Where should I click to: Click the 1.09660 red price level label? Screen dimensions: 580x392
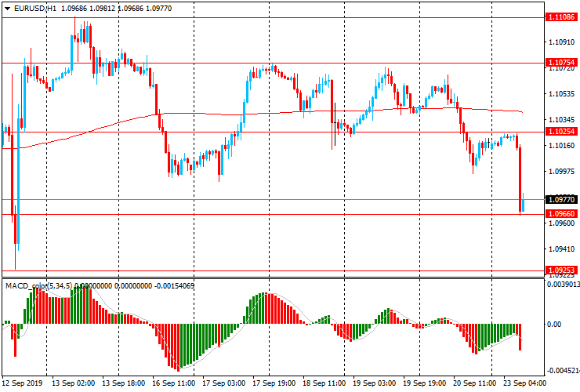coord(561,213)
